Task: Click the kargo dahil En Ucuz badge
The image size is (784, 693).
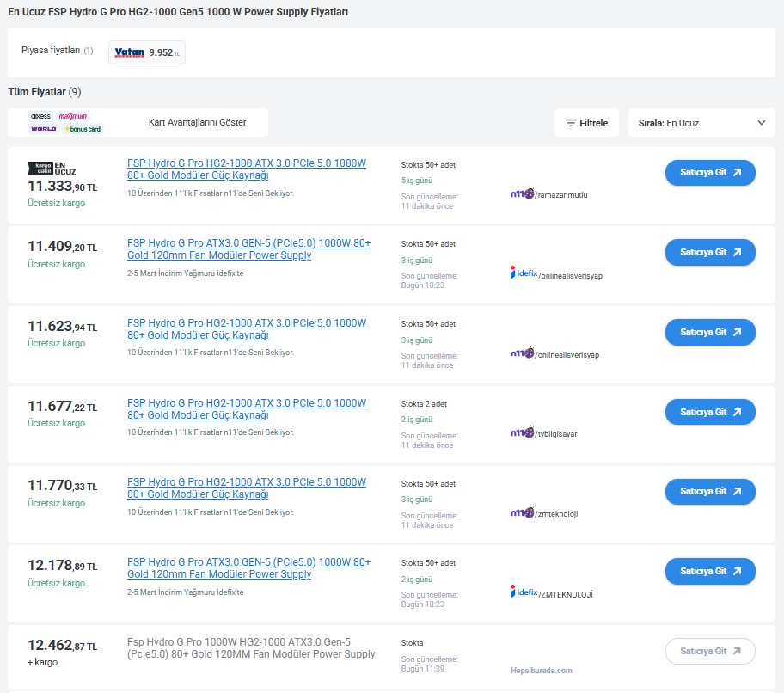Action: [52, 169]
